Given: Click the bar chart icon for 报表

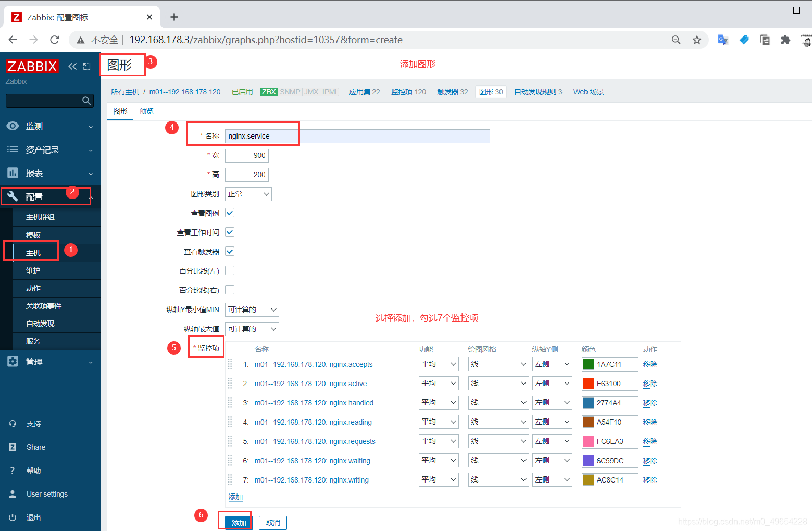Looking at the screenshot, I should (13, 173).
